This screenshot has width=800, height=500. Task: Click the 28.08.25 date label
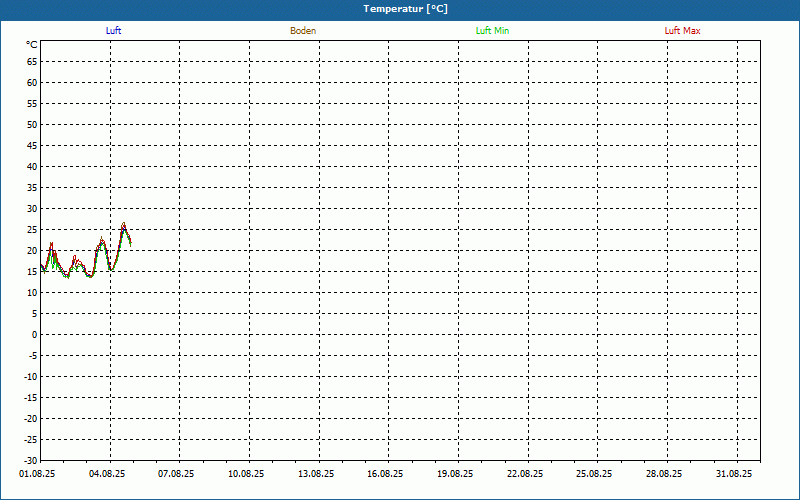[664, 474]
